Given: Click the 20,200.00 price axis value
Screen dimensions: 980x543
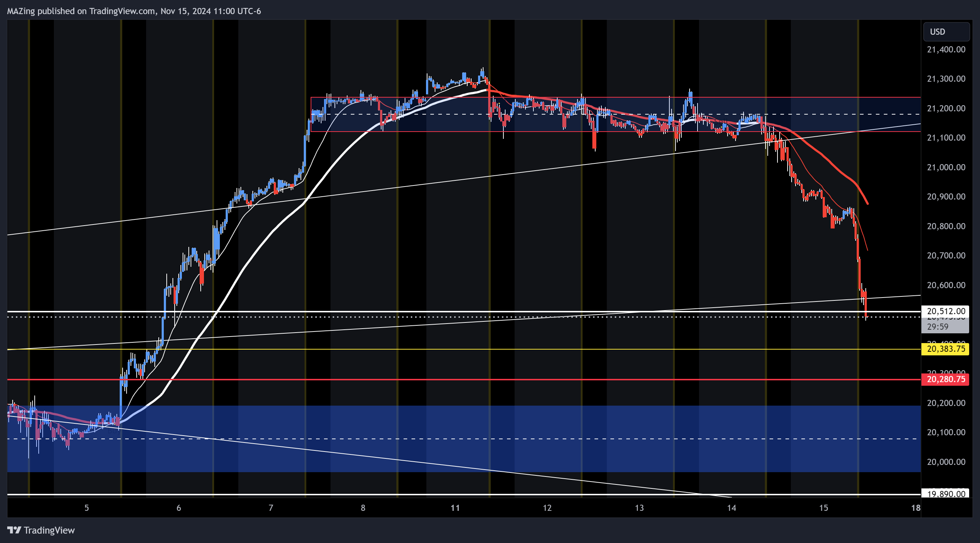Looking at the screenshot, I should pos(946,403).
